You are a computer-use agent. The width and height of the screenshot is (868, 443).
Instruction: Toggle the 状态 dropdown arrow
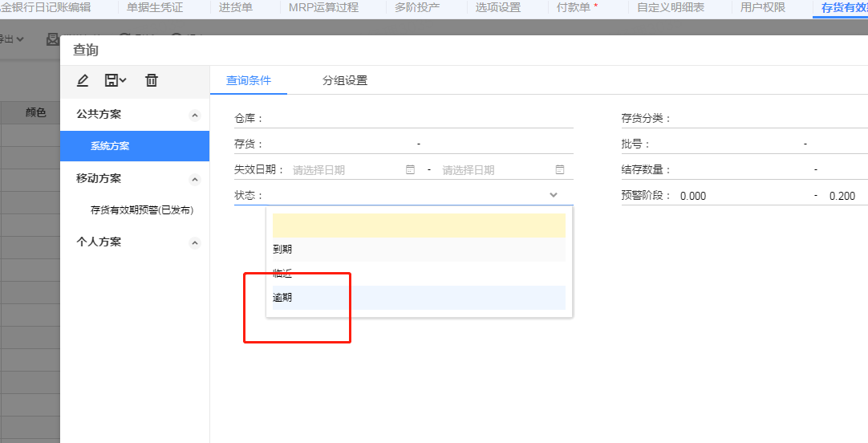(553, 195)
